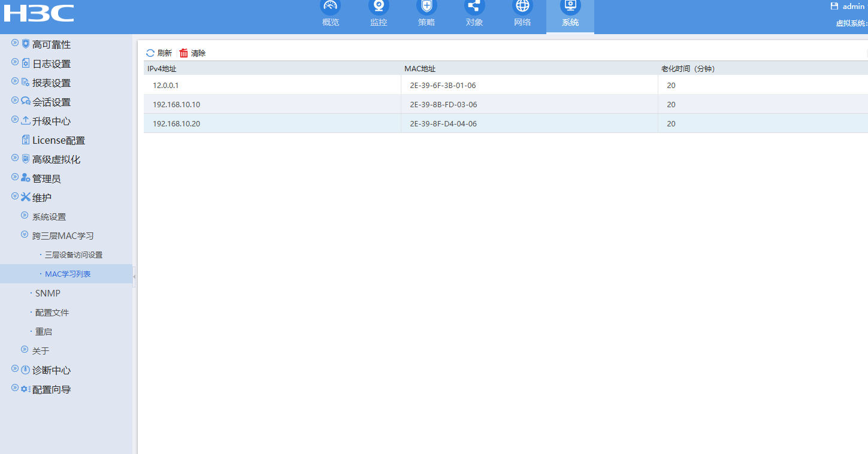The height and width of the screenshot is (454, 868).
Task: Collapse the 跨三层MAC学习 node arrow
Action: (25, 235)
